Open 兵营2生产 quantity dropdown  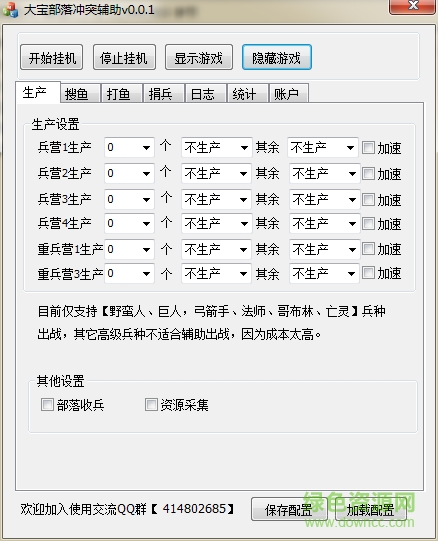[x=129, y=173]
